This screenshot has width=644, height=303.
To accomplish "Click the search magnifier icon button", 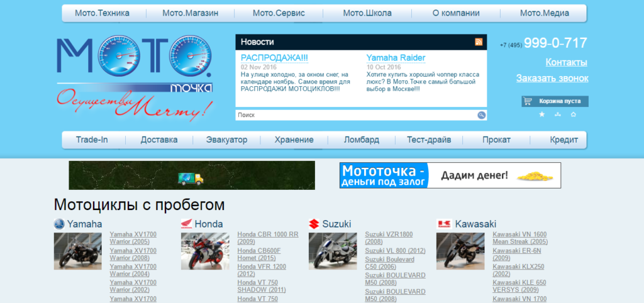I will point(481,116).
